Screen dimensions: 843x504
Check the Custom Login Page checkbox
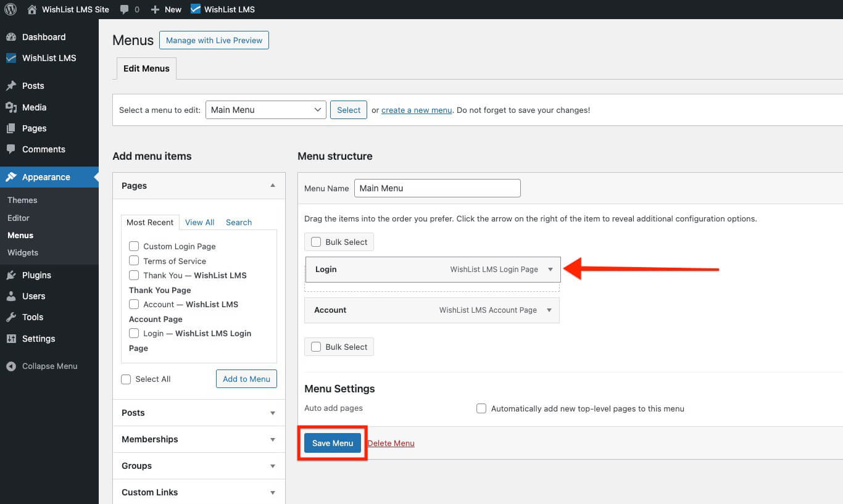point(134,246)
